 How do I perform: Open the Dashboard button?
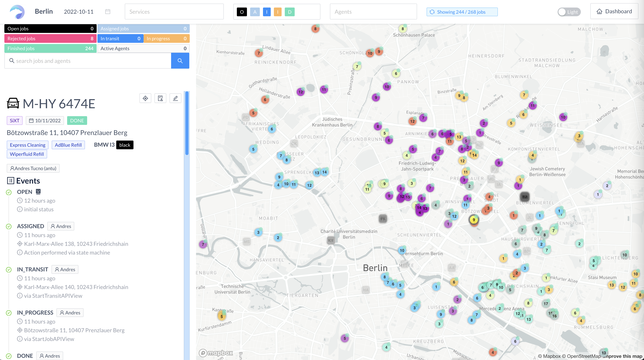(614, 11)
